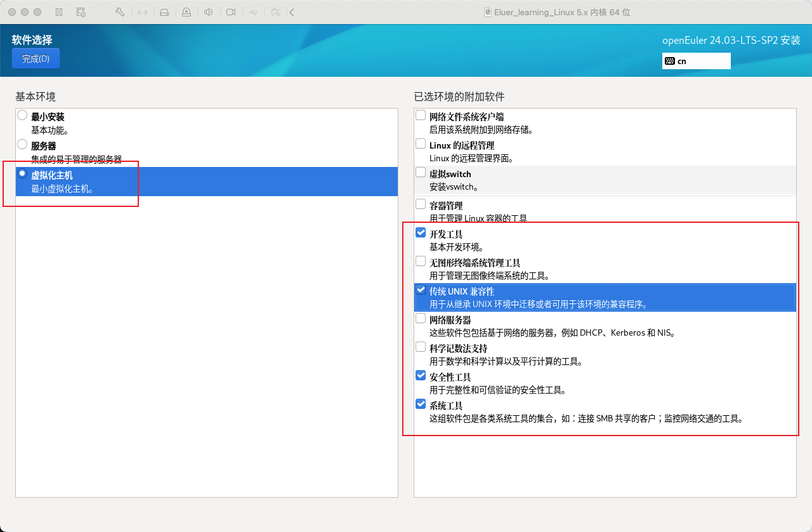Click the document icon in window title

[x=487, y=12]
